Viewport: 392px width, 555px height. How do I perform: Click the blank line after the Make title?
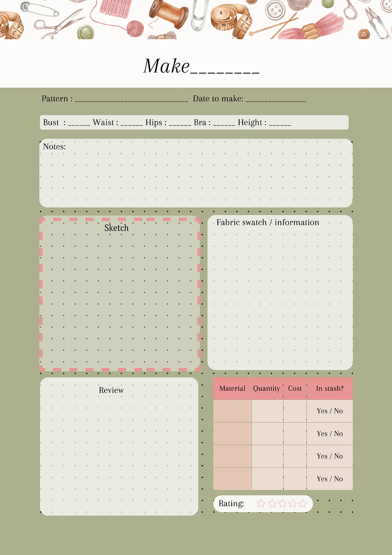click(x=225, y=72)
